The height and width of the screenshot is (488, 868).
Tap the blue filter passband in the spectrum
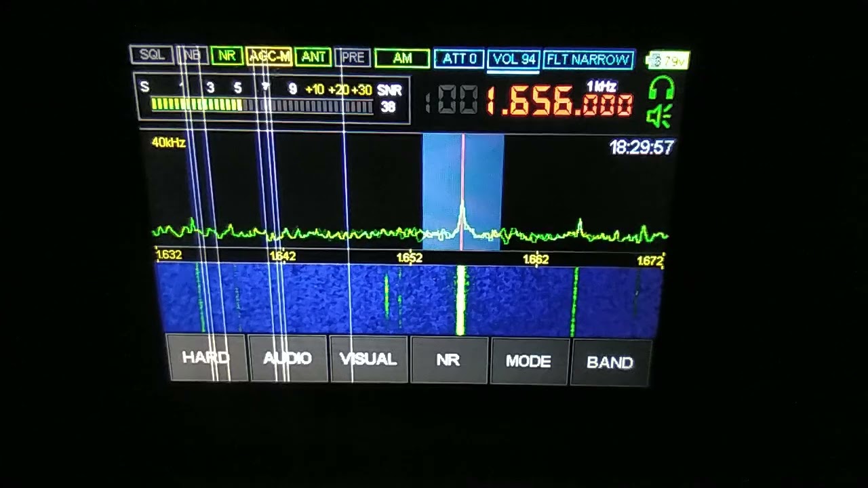click(x=463, y=192)
